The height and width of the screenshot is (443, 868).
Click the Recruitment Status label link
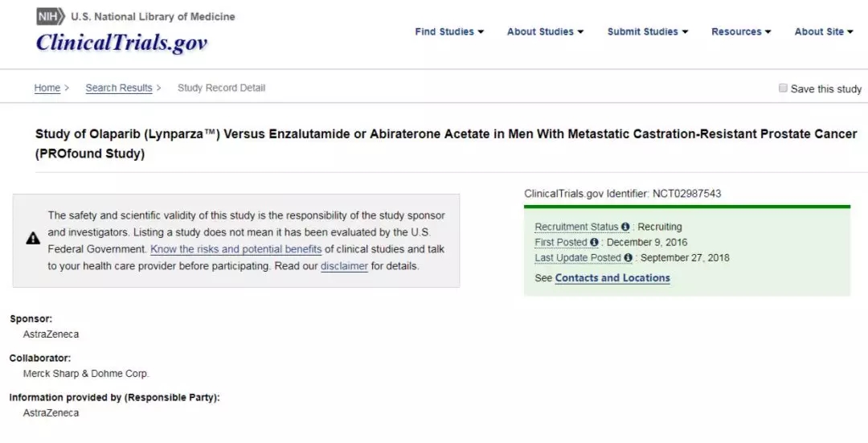[576, 228]
